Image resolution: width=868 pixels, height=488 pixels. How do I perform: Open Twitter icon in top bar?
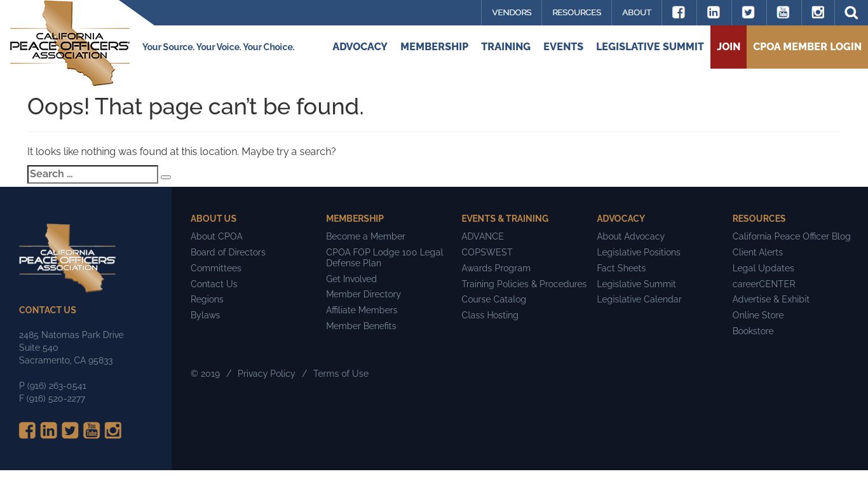tap(749, 13)
